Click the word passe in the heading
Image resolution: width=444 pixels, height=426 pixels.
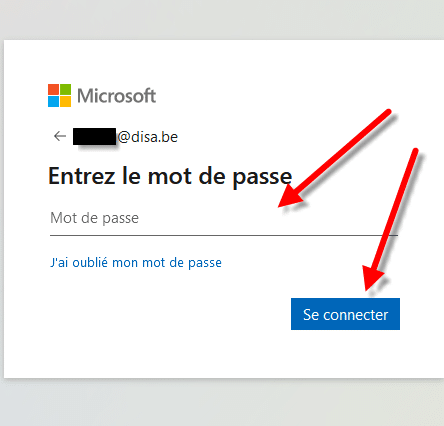262,177
